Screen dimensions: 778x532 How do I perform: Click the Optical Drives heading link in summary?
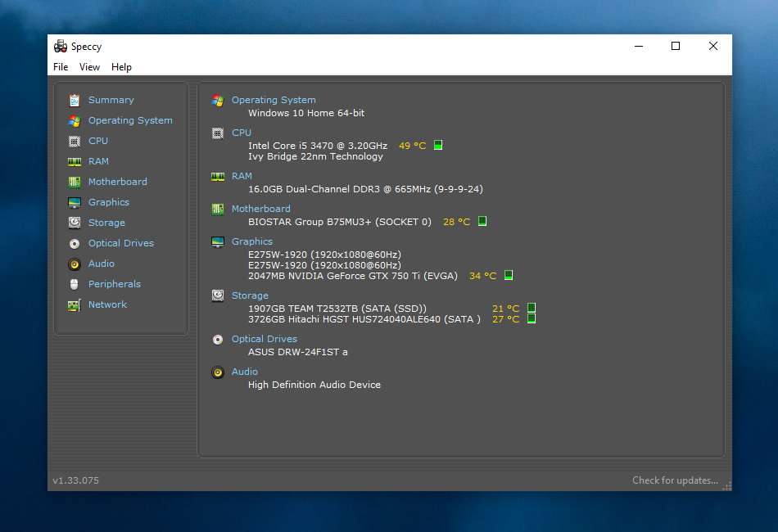(265, 339)
